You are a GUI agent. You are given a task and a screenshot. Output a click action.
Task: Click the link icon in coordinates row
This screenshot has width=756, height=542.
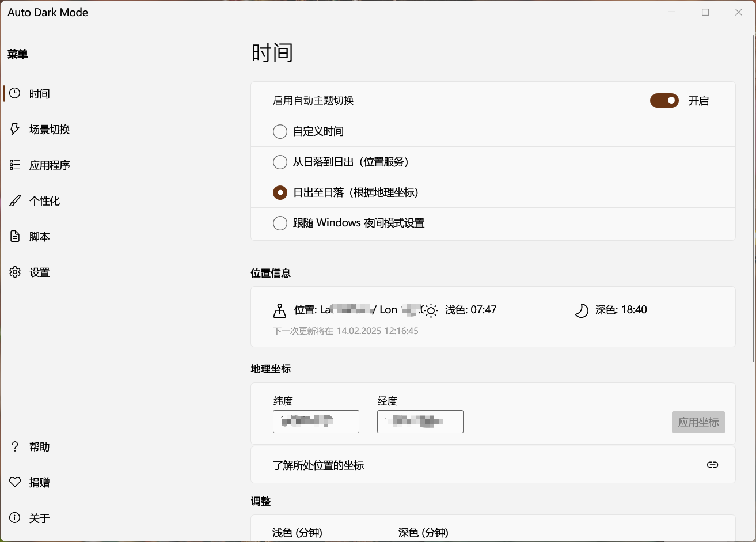pos(712,465)
